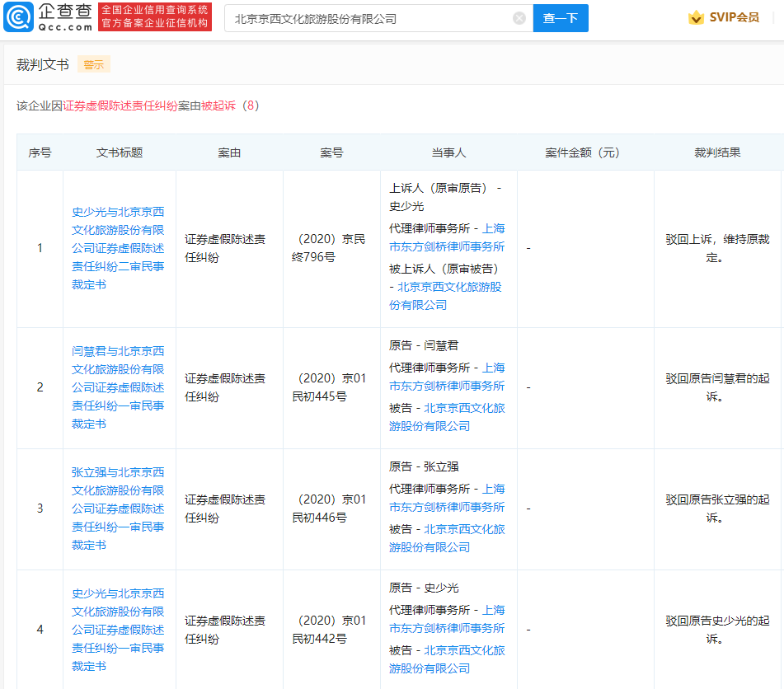The image size is (784, 689).
Task: Click plaintiff text 原告 - 闫慧君
Action: tap(424, 345)
